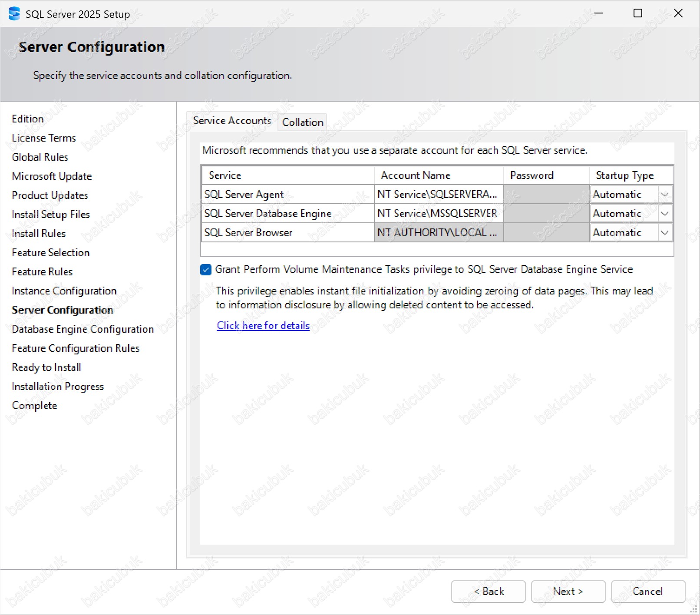Close the SQL Server 2025 Setup window
Image resolution: width=700 pixels, height=615 pixels.
pyautogui.click(x=678, y=13)
